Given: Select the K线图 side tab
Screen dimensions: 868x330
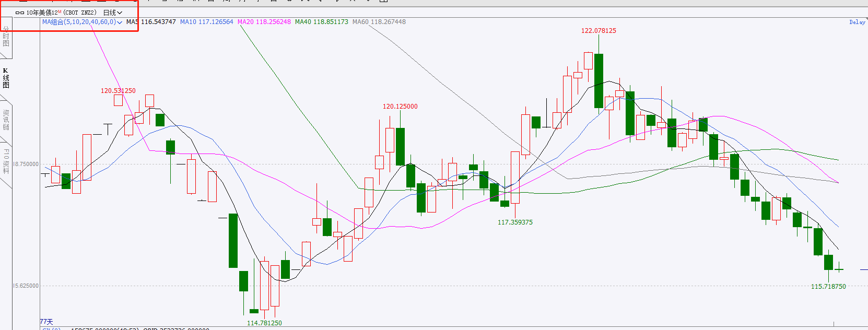Looking at the screenshot, I should pyautogui.click(x=6, y=78).
